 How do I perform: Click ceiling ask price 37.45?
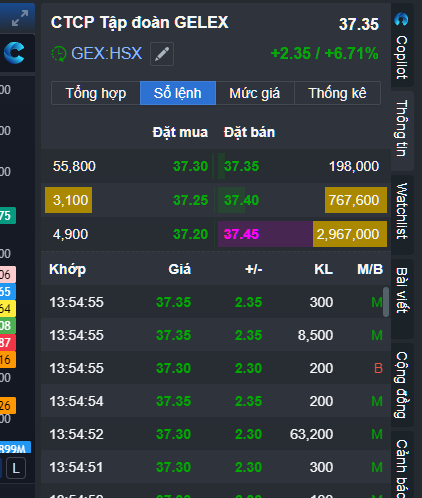241,234
